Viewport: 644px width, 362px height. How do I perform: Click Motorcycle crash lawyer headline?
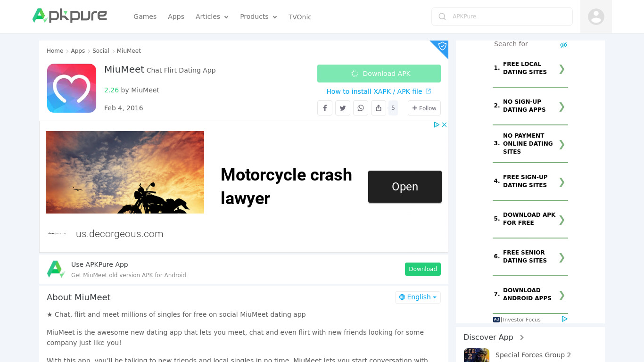point(286,187)
